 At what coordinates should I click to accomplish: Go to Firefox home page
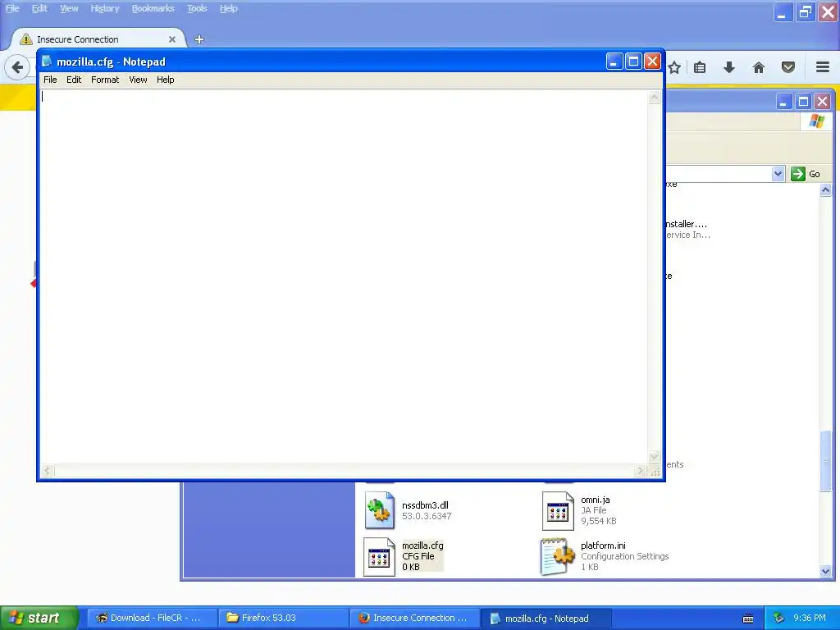pyautogui.click(x=759, y=67)
